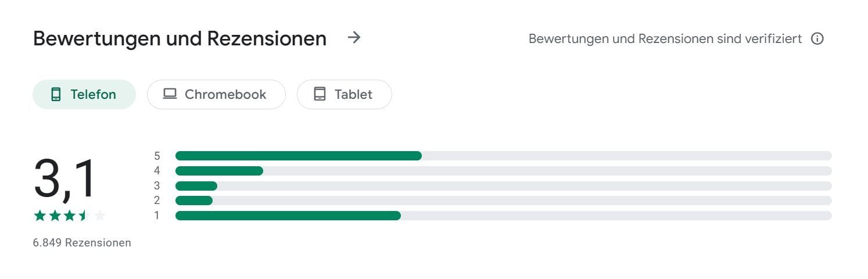Click the large 3,1 rating score

64,179
